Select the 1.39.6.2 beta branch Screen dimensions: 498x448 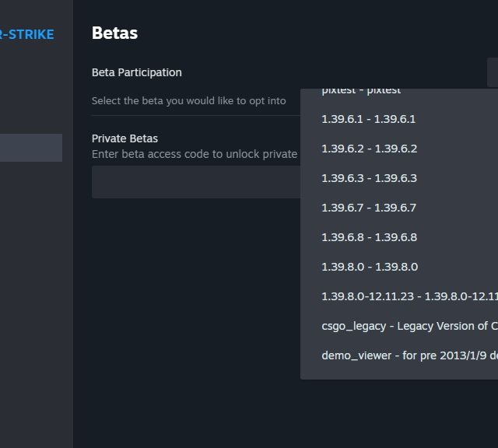click(x=369, y=149)
